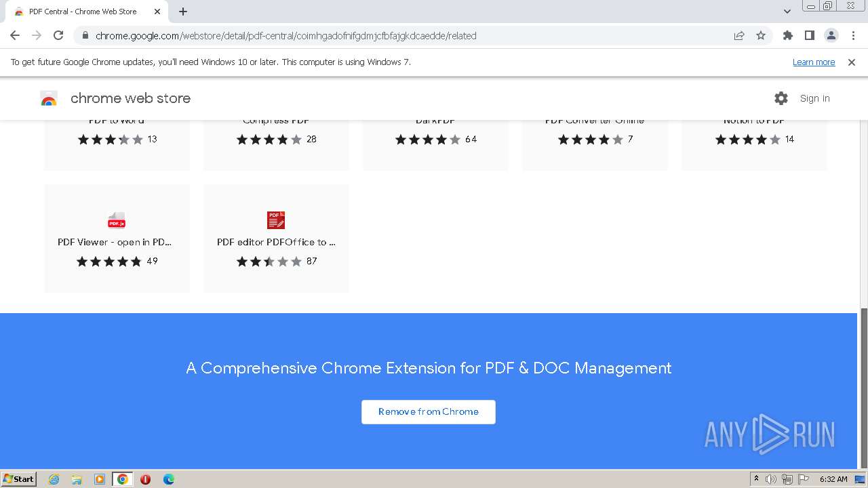
Task: Click the Chrome taskbar icon
Action: click(123, 479)
